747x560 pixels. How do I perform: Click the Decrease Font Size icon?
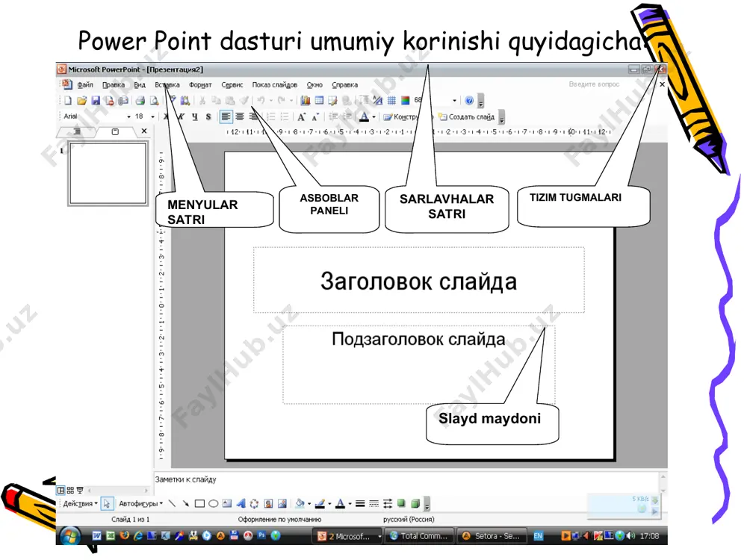(x=315, y=116)
